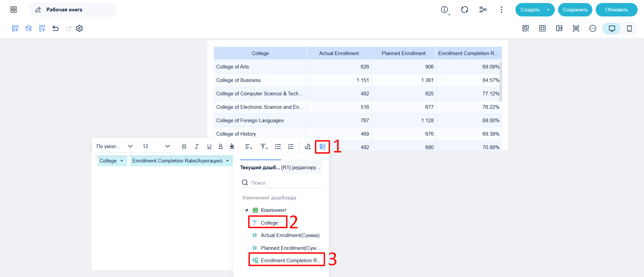Switch to desktop layout view

pyautogui.click(x=612, y=29)
